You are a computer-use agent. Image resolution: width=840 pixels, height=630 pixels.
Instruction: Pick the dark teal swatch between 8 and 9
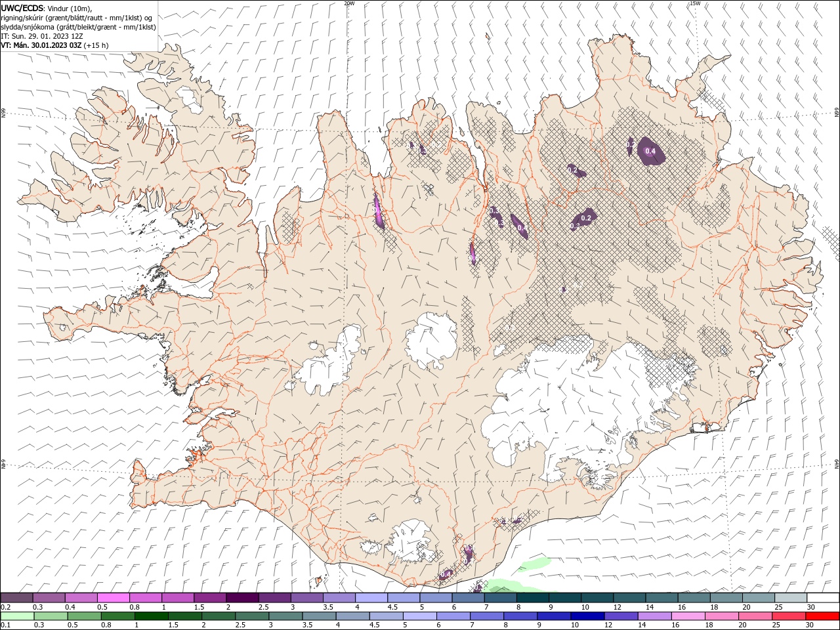click(532, 598)
